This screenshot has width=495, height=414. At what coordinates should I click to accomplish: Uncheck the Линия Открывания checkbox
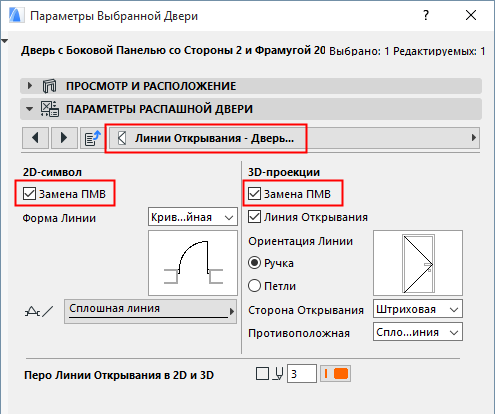click(254, 217)
